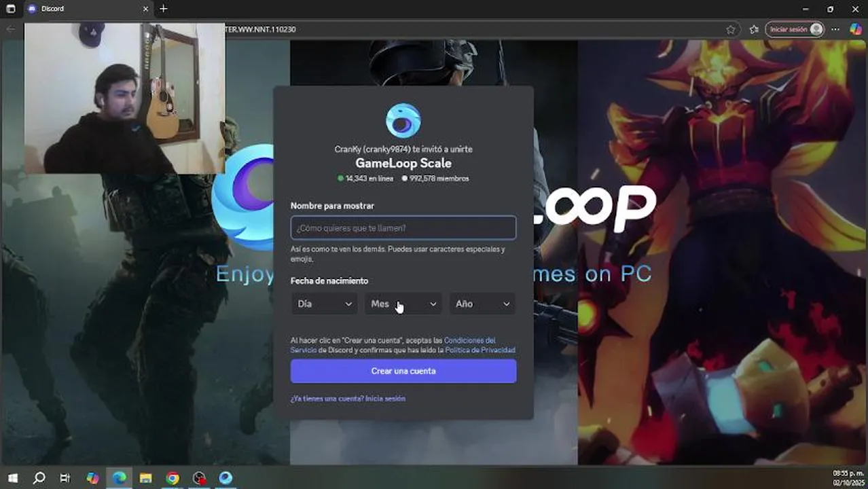
Task: Minimize the browser window
Action: point(806,9)
